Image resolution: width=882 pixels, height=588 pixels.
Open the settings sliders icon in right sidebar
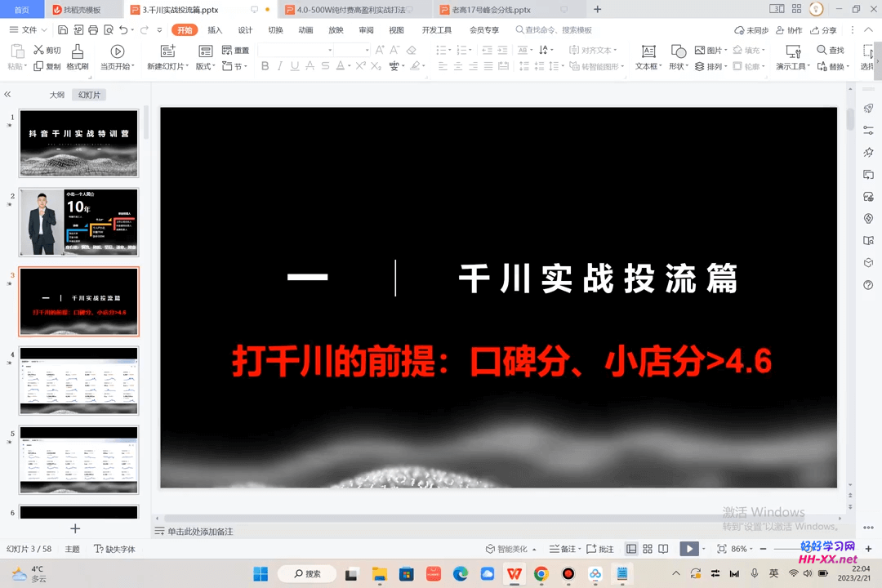[x=868, y=131]
